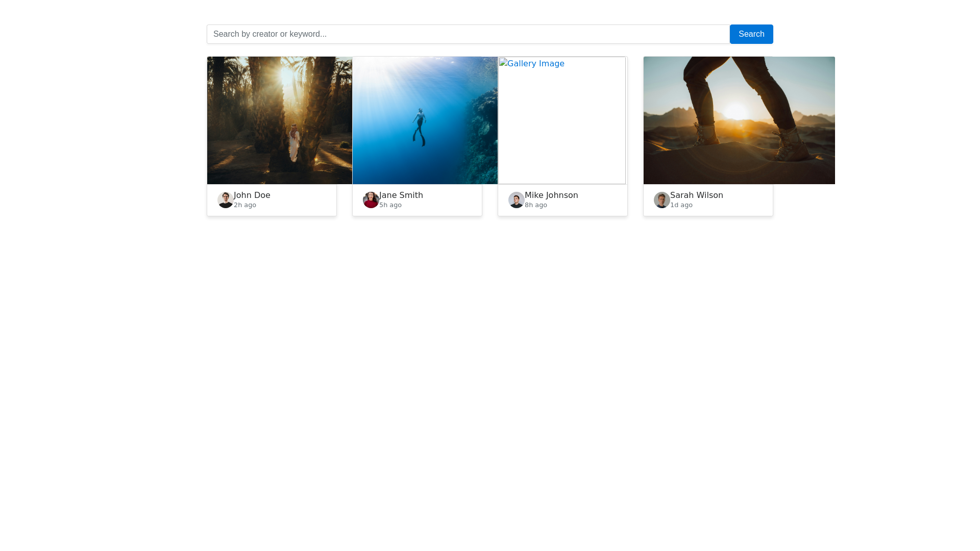The width and height of the screenshot is (980, 551).
Task: Click Mike Johnson's profile avatar
Action: point(516,200)
